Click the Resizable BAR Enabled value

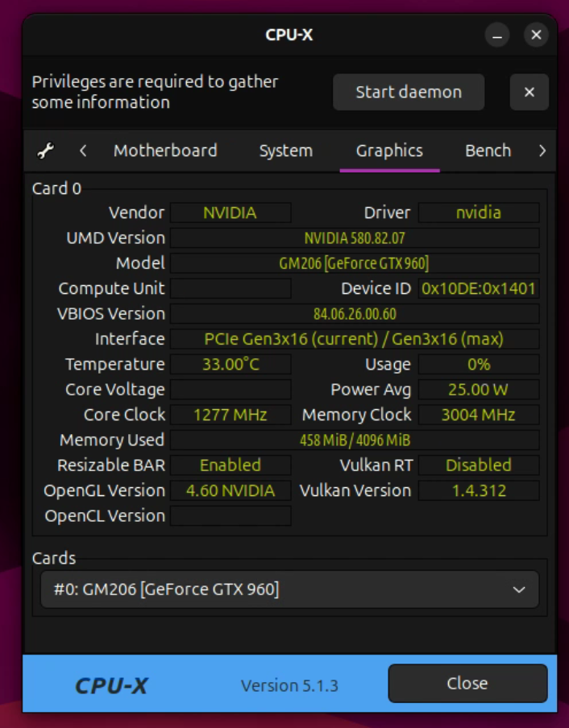(x=231, y=465)
